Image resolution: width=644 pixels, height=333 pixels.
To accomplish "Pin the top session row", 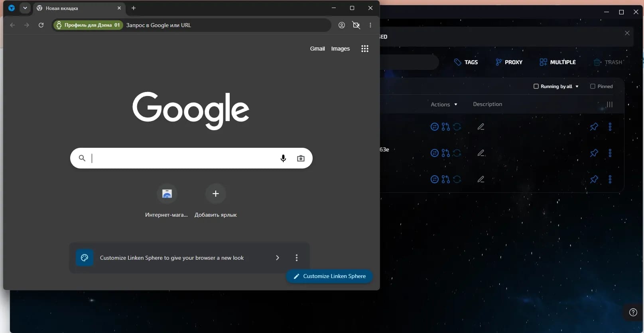I will click(594, 127).
